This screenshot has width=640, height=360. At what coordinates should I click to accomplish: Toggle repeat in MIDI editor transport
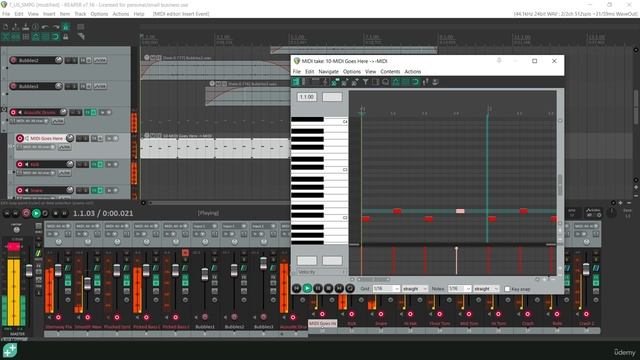[x=350, y=288]
